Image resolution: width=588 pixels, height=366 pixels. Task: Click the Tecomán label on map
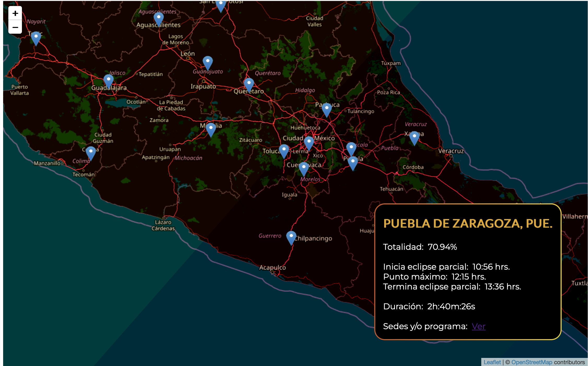(84, 175)
